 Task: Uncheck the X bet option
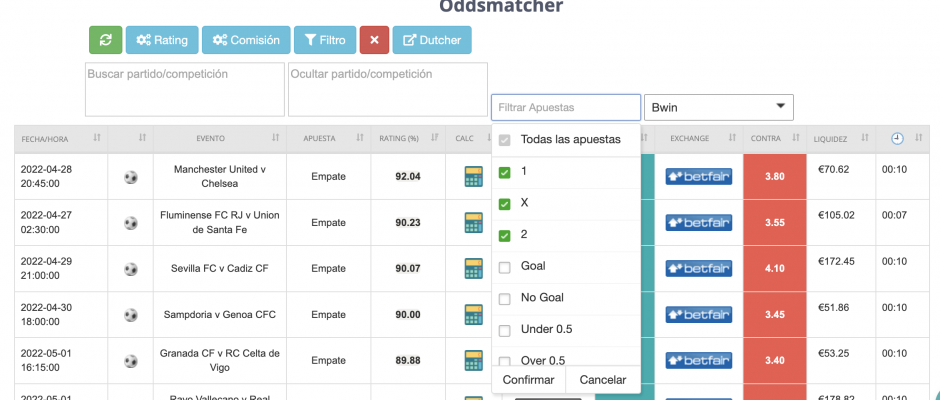point(505,204)
